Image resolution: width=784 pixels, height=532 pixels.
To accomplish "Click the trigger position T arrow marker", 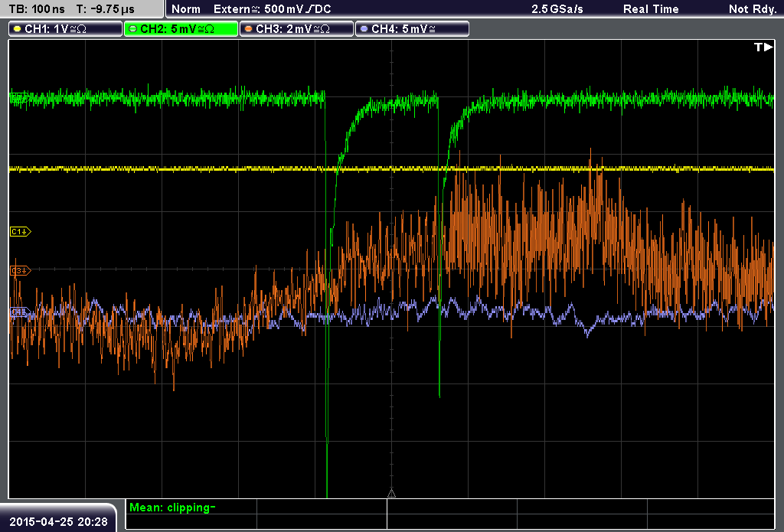I will coord(763,47).
